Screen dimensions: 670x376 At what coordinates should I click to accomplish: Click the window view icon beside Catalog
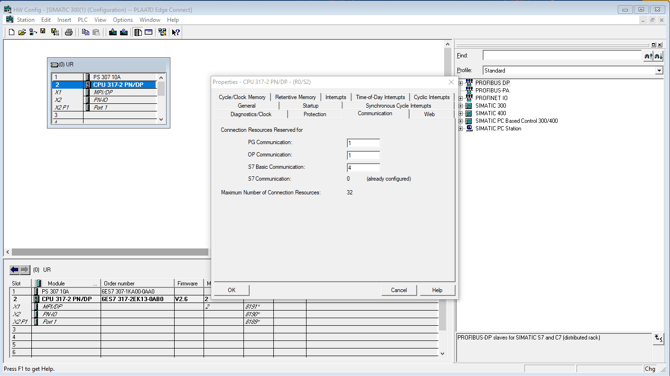(x=148, y=32)
